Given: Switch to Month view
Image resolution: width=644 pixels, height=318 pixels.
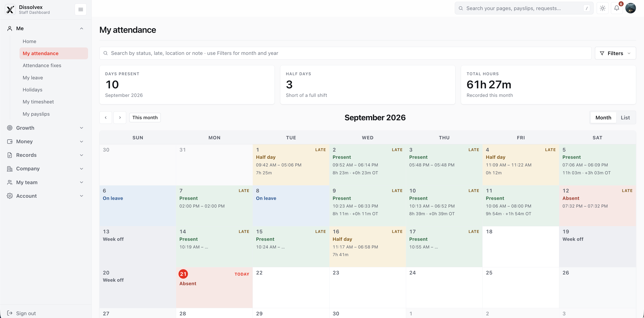Looking at the screenshot, I should tap(603, 118).
